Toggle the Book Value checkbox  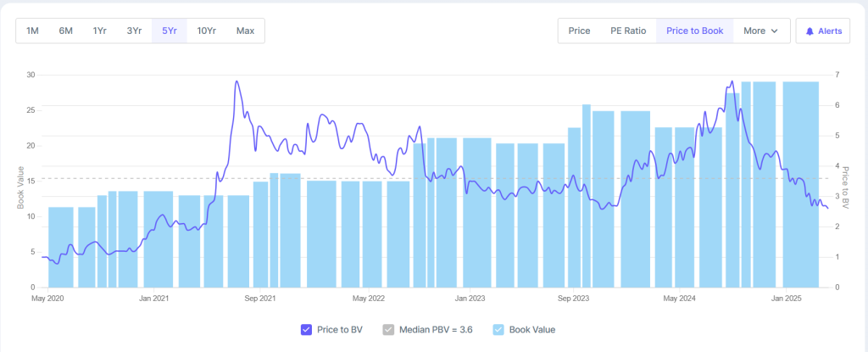pos(498,329)
